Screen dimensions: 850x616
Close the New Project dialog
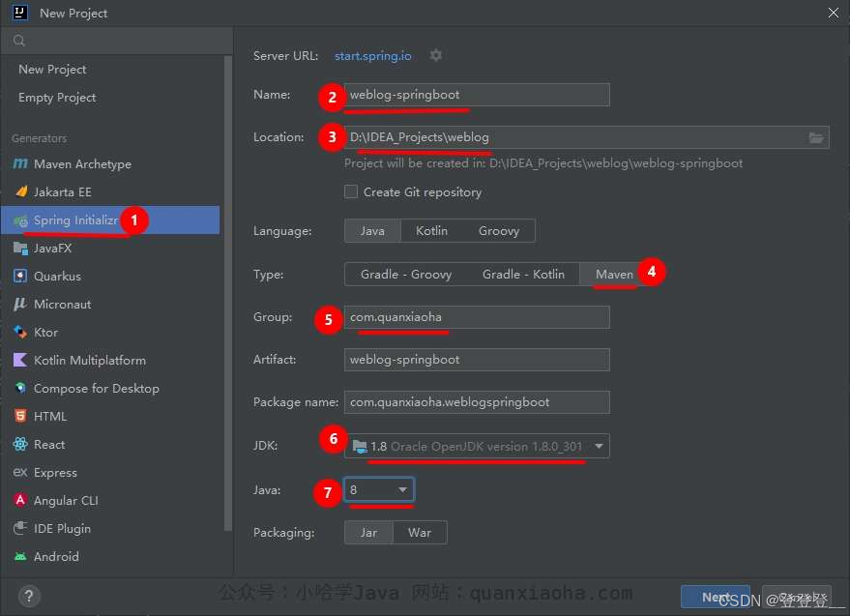point(834,13)
